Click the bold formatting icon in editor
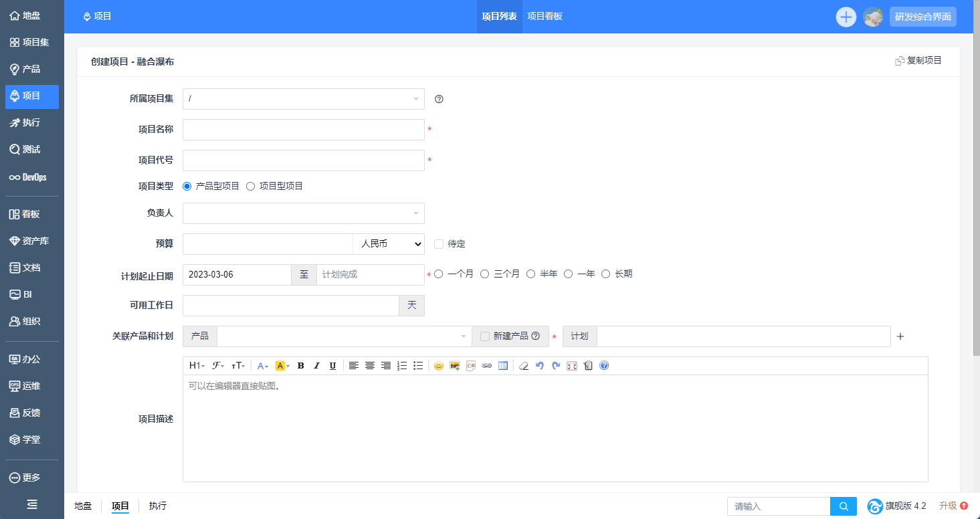 pyautogui.click(x=300, y=366)
